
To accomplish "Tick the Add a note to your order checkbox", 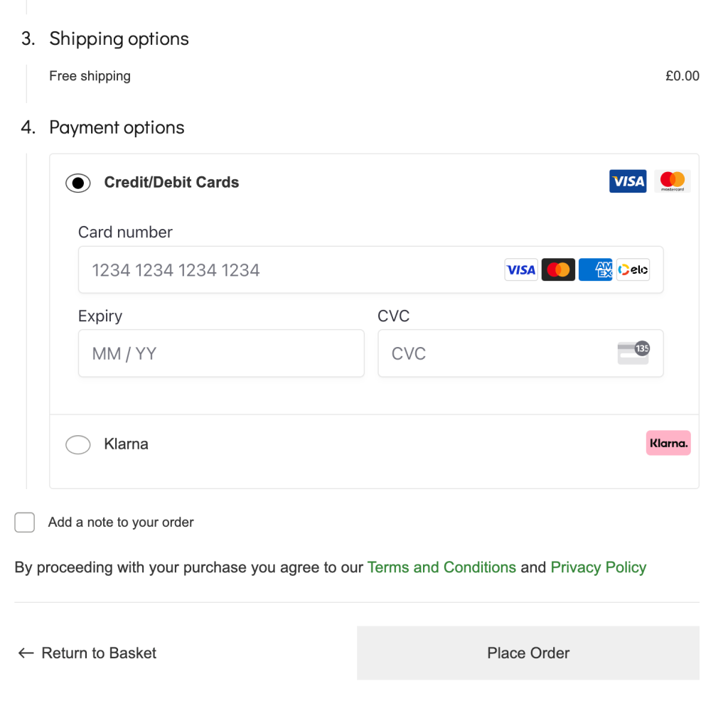I will pos(25,522).
